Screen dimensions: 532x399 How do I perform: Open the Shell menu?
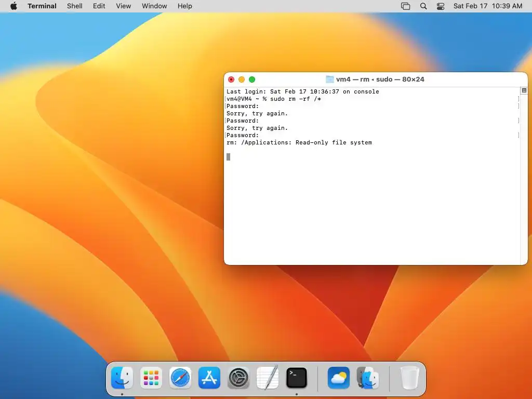pos(75,6)
